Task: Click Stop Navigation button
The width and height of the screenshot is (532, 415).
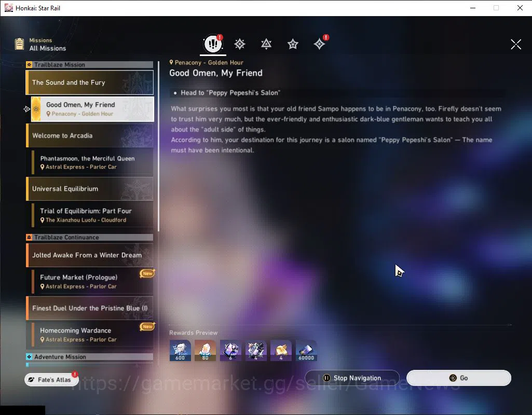Action: [x=352, y=378]
